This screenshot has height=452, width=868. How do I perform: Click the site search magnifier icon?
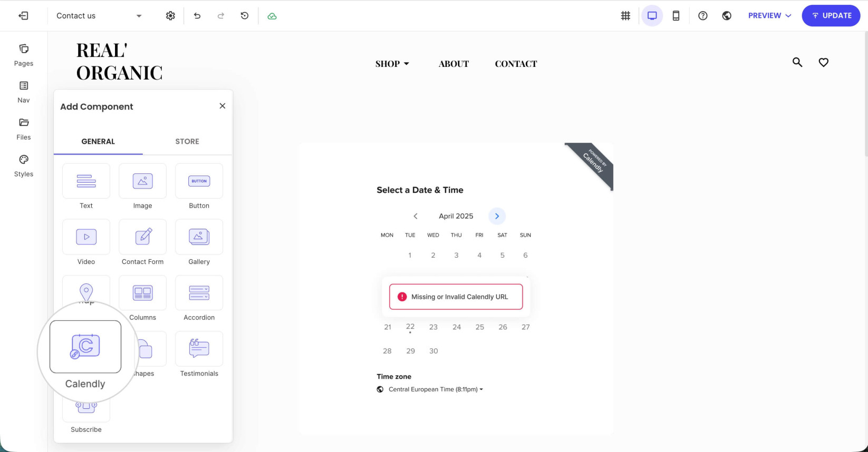point(797,62)
